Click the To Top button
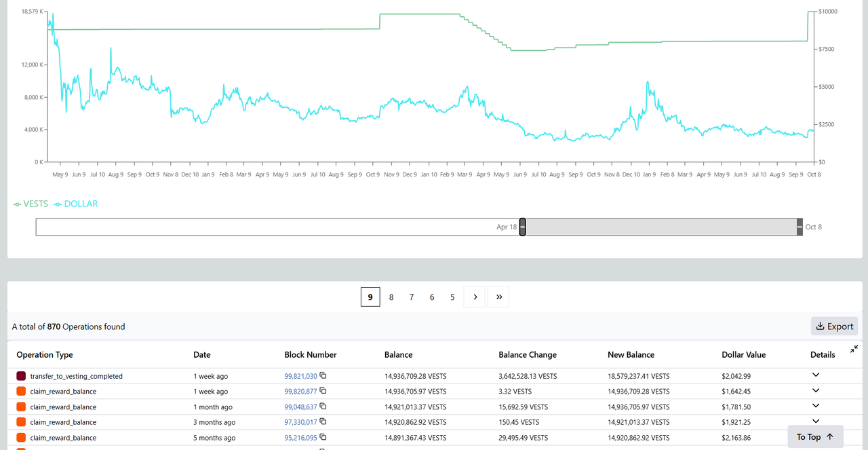Screen dimensions: 868x450 point(815,437)
